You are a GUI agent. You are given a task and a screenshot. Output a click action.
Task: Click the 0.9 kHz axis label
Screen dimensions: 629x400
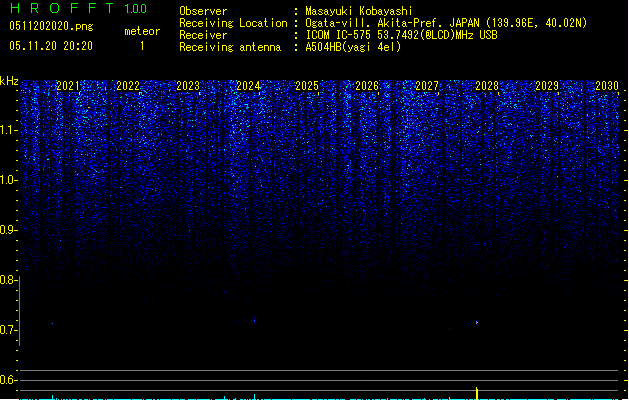(8, 230)
